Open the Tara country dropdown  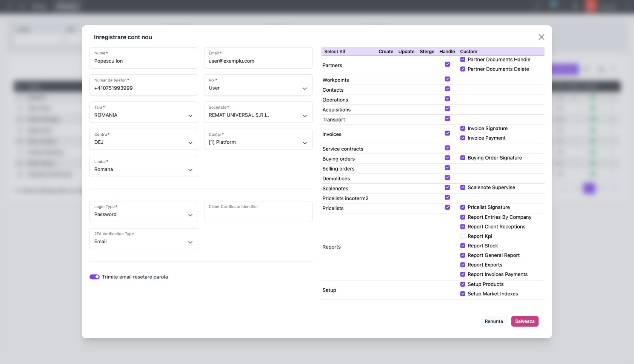coord(144,112)
